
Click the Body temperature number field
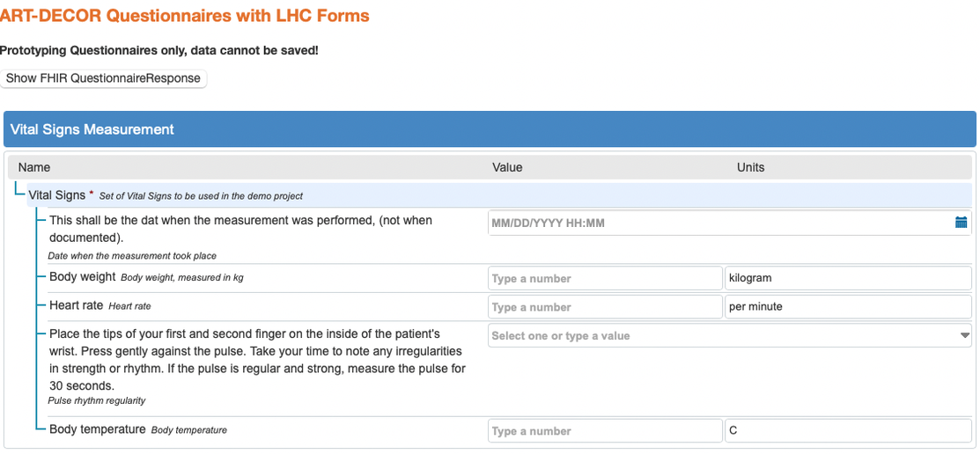[604, 431]
